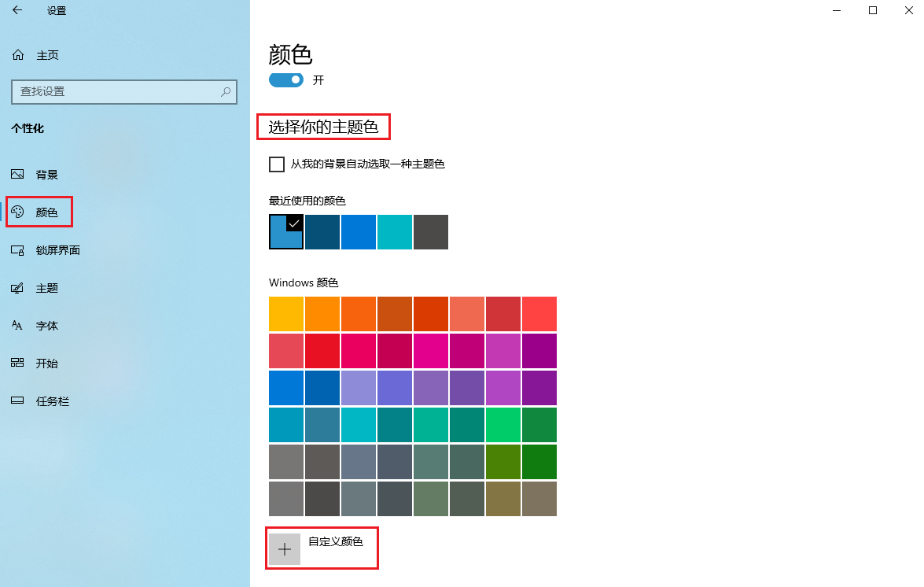Click the back arrow at top left
The image size is (924, 587).
[x=17, y=11]
